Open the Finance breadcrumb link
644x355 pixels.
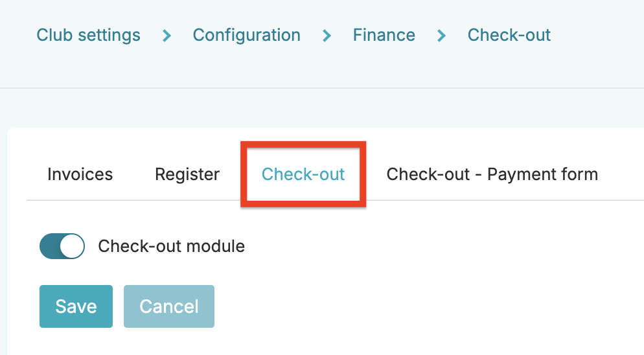[x=384, y=35]
